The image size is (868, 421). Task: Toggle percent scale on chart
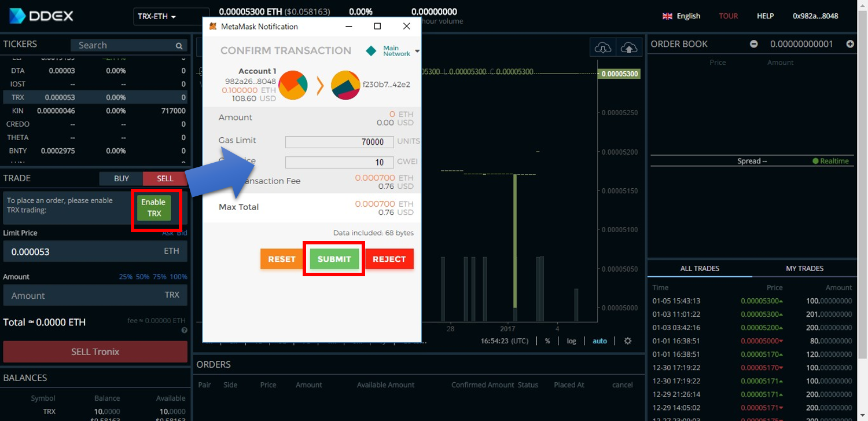point(547,341)
